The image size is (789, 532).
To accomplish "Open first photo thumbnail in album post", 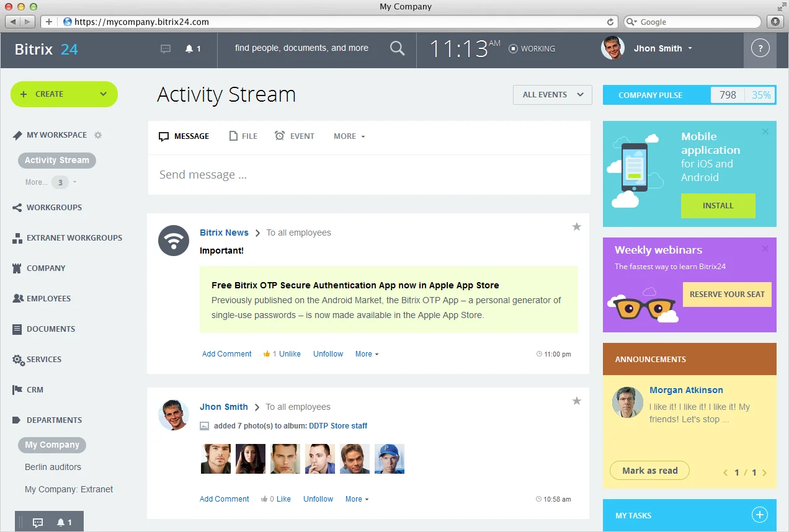I will click(216, 459).
